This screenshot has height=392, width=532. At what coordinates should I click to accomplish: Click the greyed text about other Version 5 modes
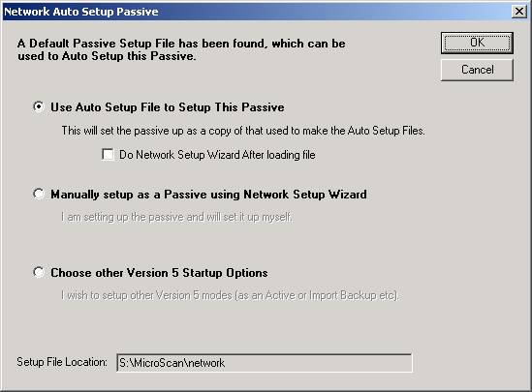tap(231, 295)
